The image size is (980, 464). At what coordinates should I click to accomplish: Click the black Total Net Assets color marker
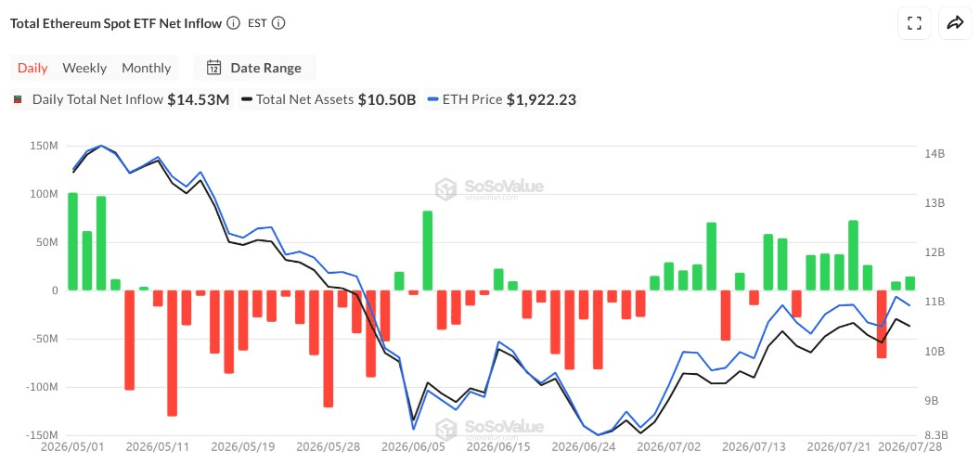coord(247,99)
